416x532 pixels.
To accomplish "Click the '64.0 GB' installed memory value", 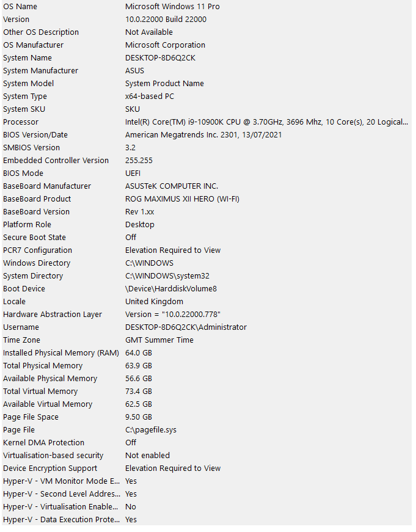I will click(x=139, y=353).
